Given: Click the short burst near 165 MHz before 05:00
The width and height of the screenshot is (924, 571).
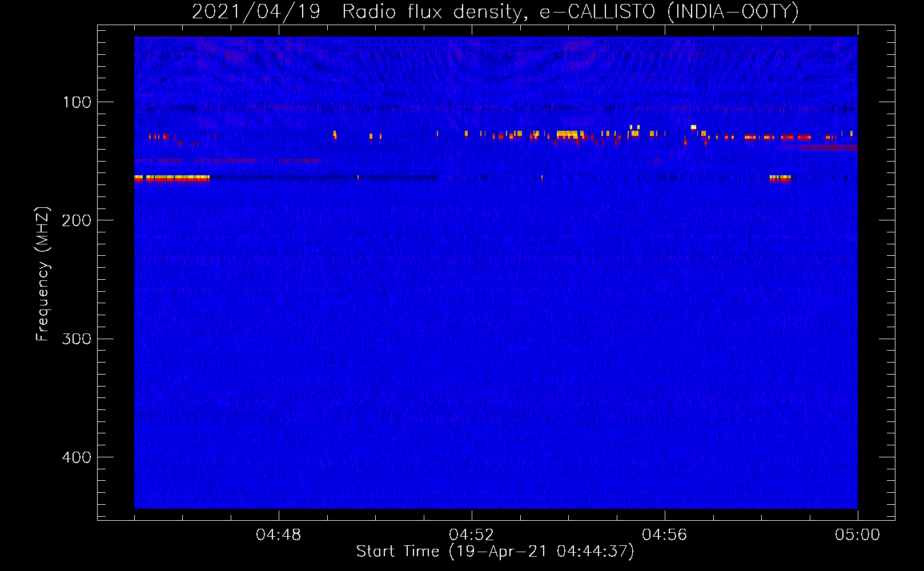Looking at the screenshot, I should 780,179.
